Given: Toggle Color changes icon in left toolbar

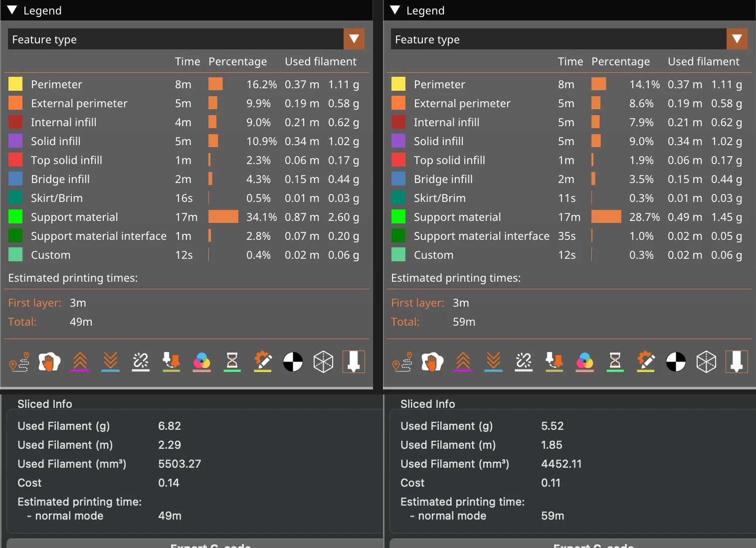Looking at the screenshot, I should pyautogui.click(x=202, y=362).
